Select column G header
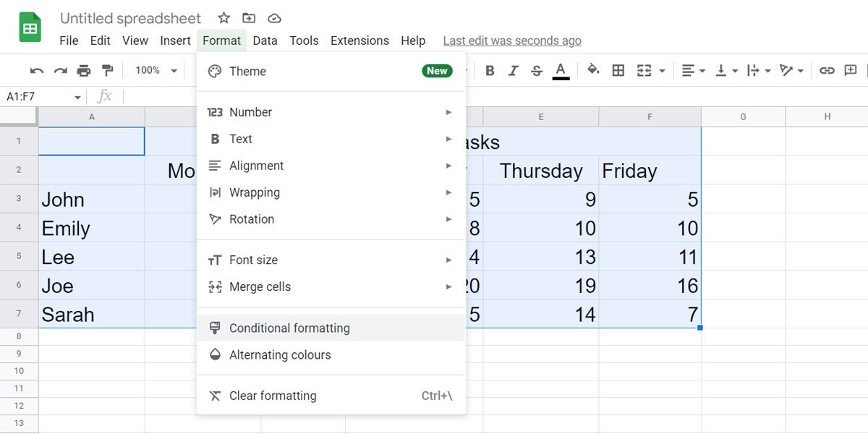Screen dimensions: 868x434 [743, 116]
